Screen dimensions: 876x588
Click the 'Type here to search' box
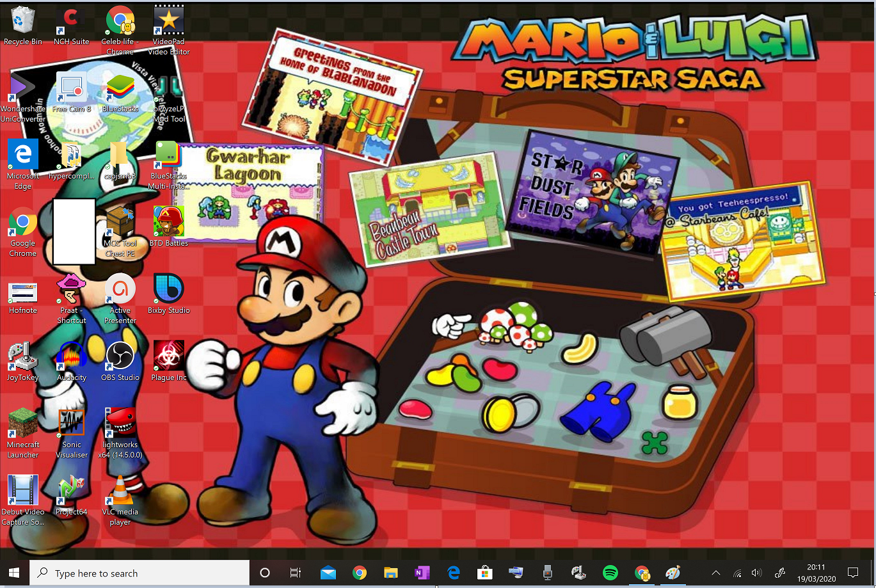pos(139,573)
